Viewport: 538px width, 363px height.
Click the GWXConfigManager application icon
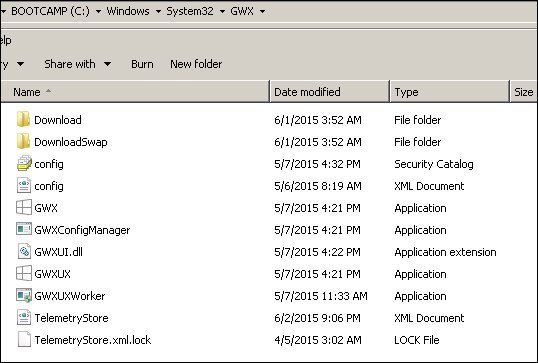[24, 229]
